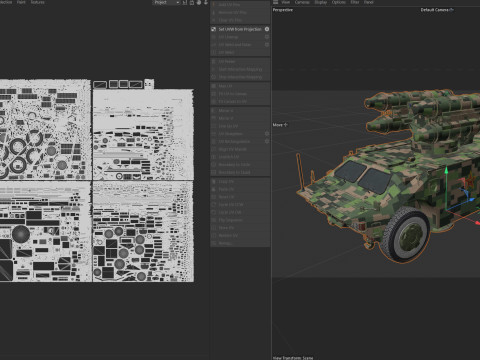The height and width of the screenshot is (360, 480).
Task: Click the Start Interactive Mapping command
Action: click(240, 69)
